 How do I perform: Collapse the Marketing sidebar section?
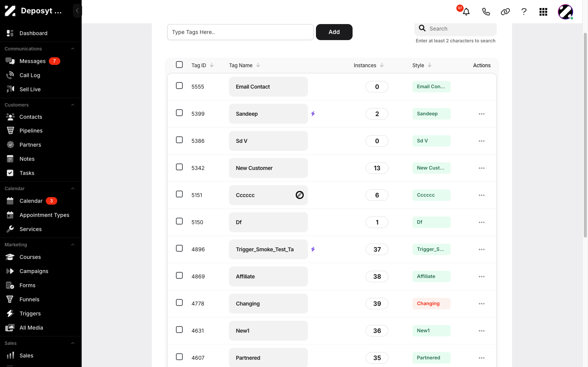tap(72, 245)
